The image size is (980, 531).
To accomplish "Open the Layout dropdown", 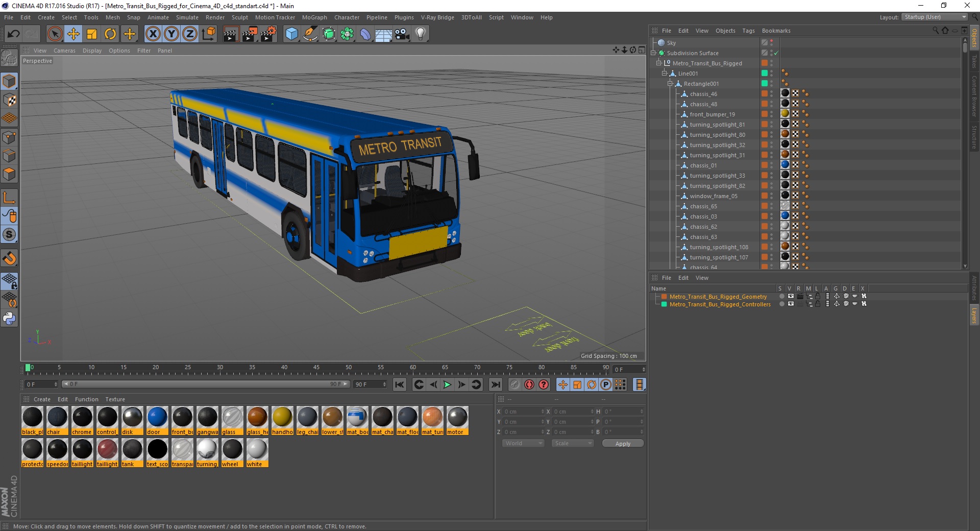I will [x=935, y=17].
